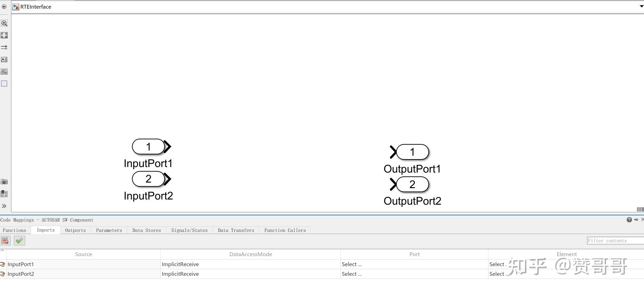Open the Data Stores tab

[x=147, y=230]
